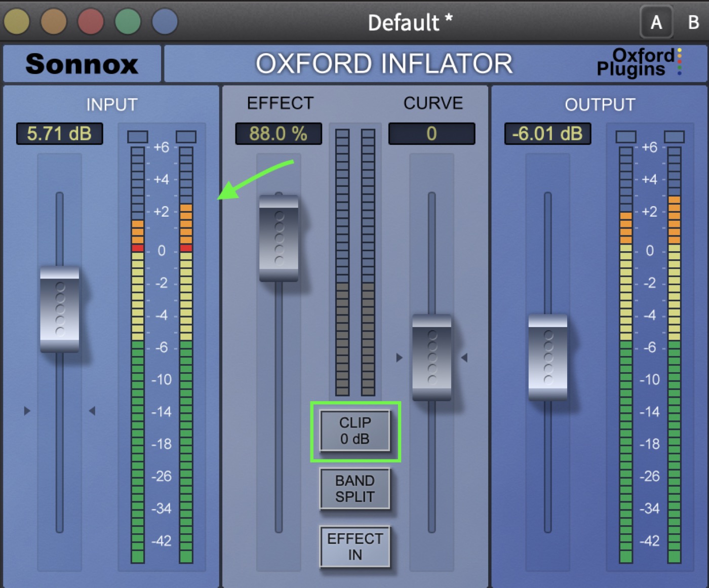Click the orange circle button in title bar
This screenshot has width=709, height=588.
(54, 21)
